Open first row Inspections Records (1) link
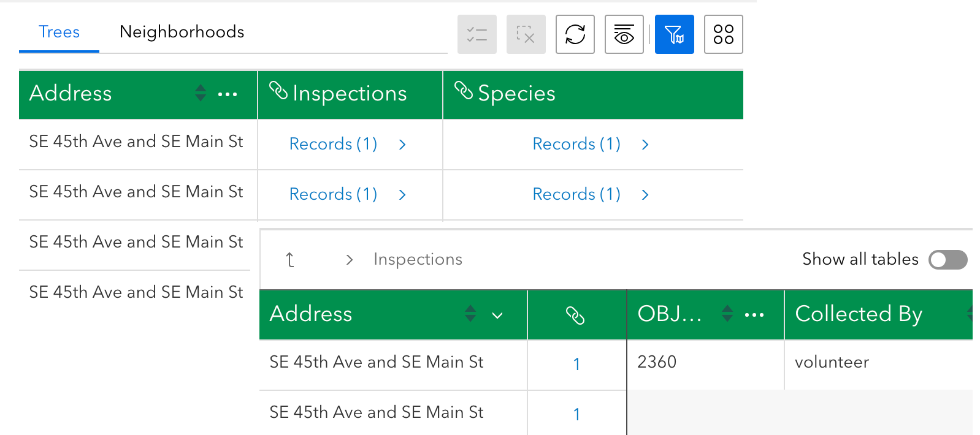This screenshot has width=980, height=435. tap(334, 144)
